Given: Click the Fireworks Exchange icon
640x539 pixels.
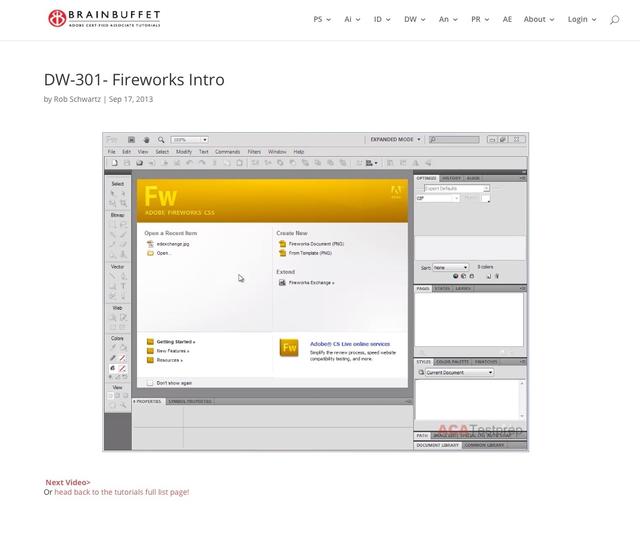Looking at the screenshot, I should click(282, 283).
